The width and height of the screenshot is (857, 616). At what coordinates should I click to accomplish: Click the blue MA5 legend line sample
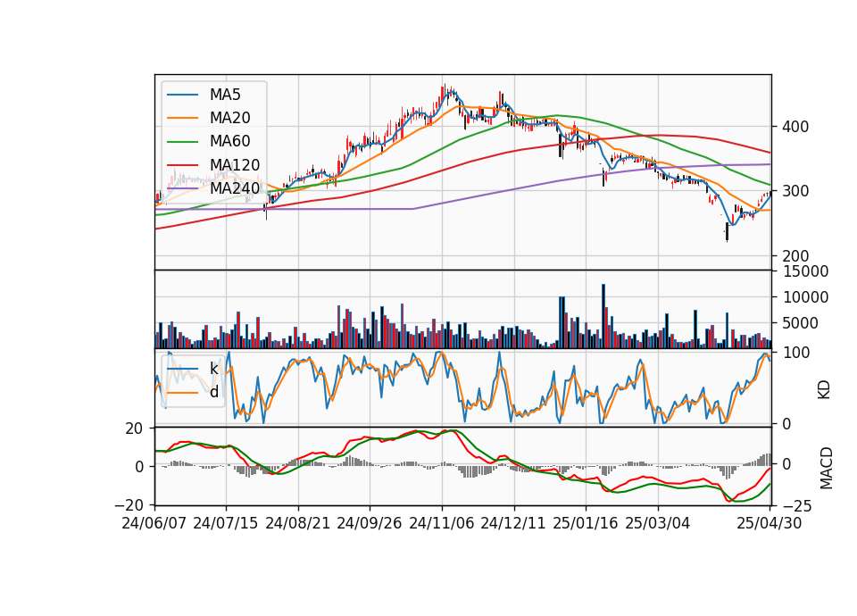tap(182, 95)
